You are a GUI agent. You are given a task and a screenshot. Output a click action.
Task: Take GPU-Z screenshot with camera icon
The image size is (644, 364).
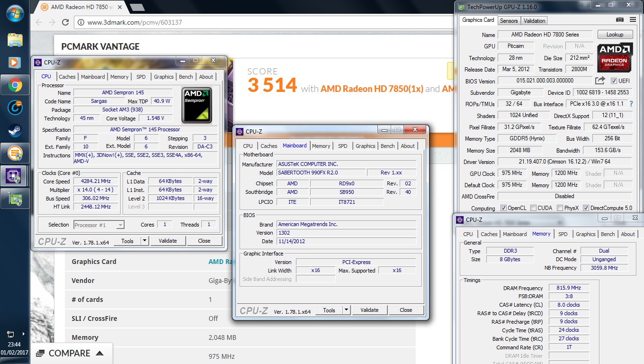pyautogui.click(x=620, y=19)
